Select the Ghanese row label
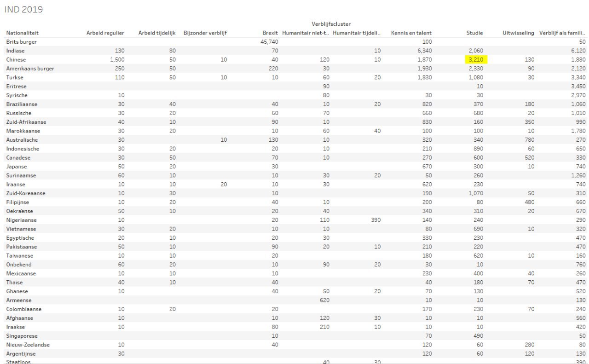Screen dimensions: 589x364 [x=17, y=291]
